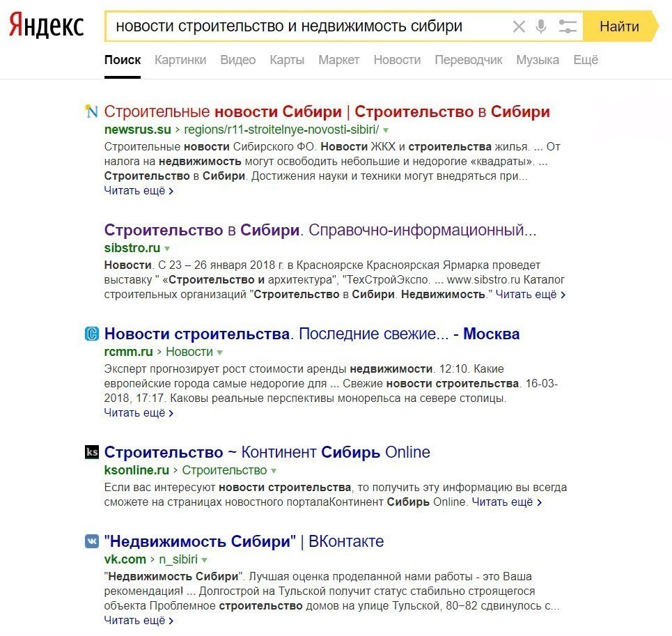
Task: Click the ksonline.ru domain link
Action: 136,470
